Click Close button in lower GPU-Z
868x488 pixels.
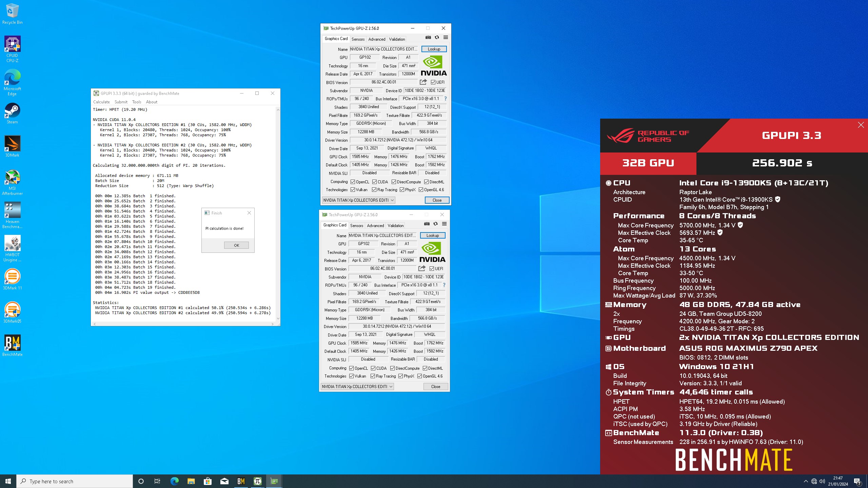click(x=436, y=387)
